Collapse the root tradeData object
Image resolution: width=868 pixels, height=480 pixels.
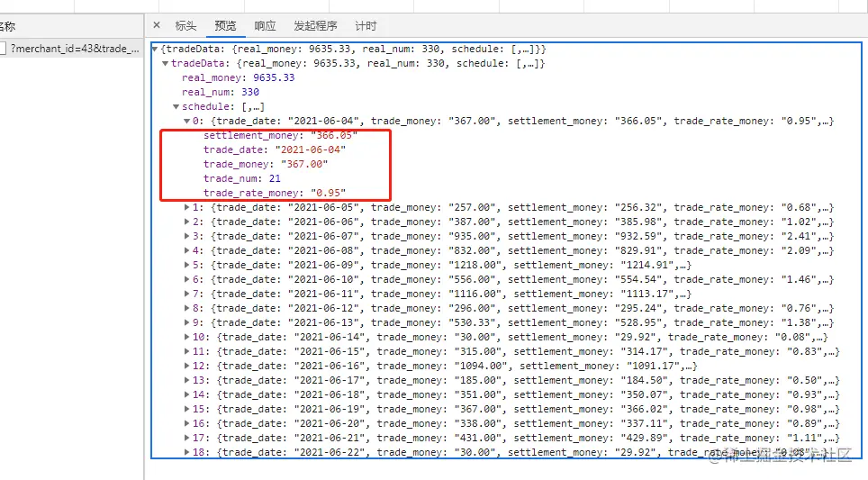155,50
